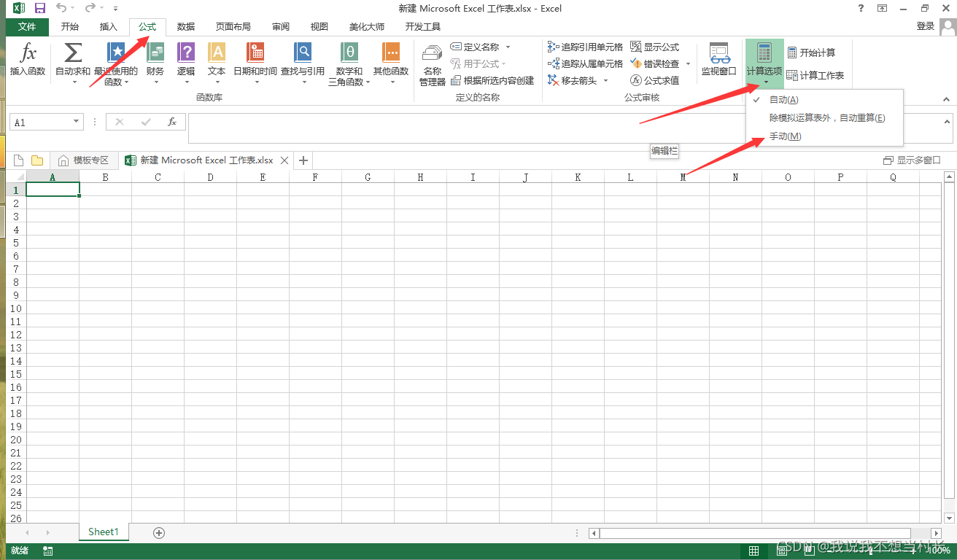Viewport: 957px width, 560px height.
Task: Open the Recently Used functions star icon
Action: pos(116,53)
